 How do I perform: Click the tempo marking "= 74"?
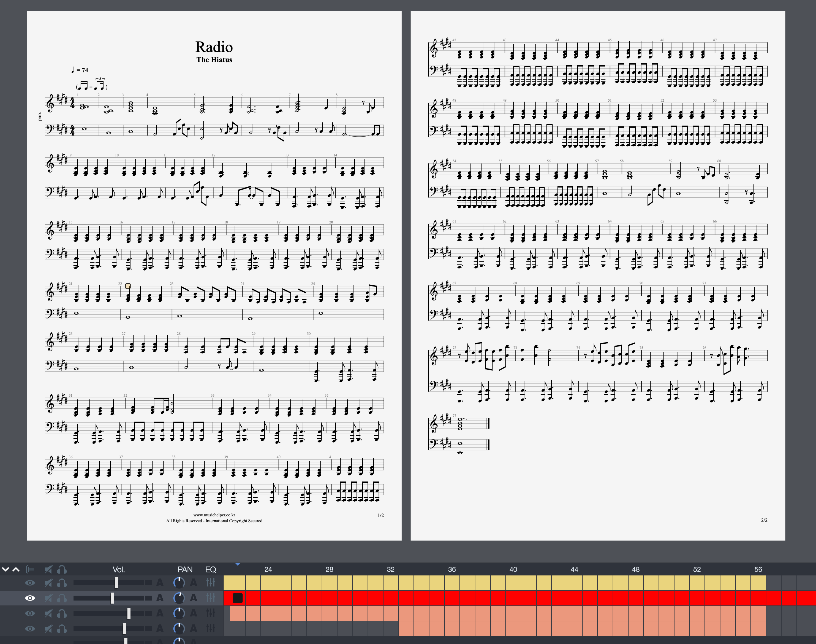(x=82, y=70)
